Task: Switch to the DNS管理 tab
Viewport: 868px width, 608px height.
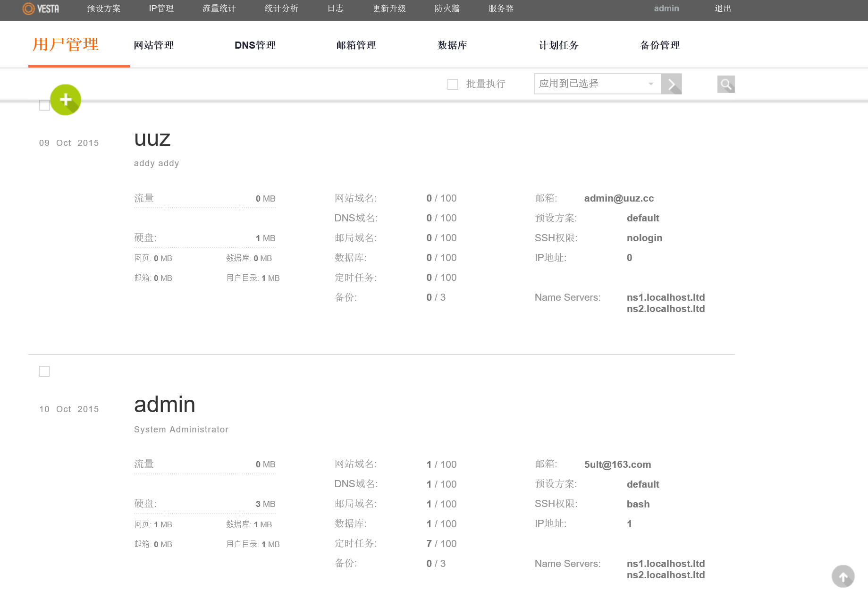Action: point(255,45)
